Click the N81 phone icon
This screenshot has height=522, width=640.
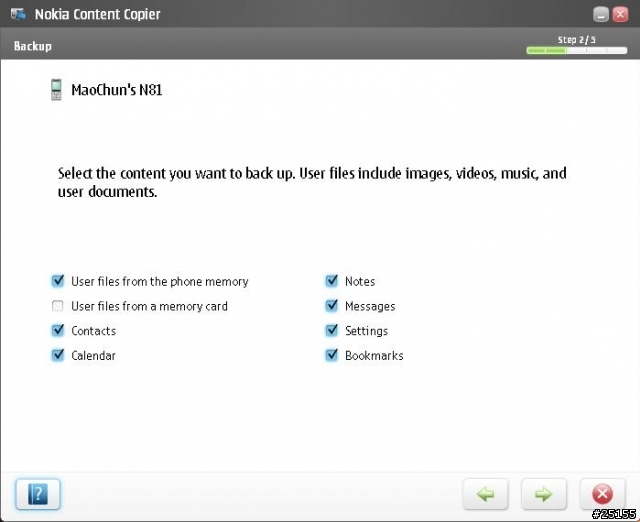pos(56,90)
